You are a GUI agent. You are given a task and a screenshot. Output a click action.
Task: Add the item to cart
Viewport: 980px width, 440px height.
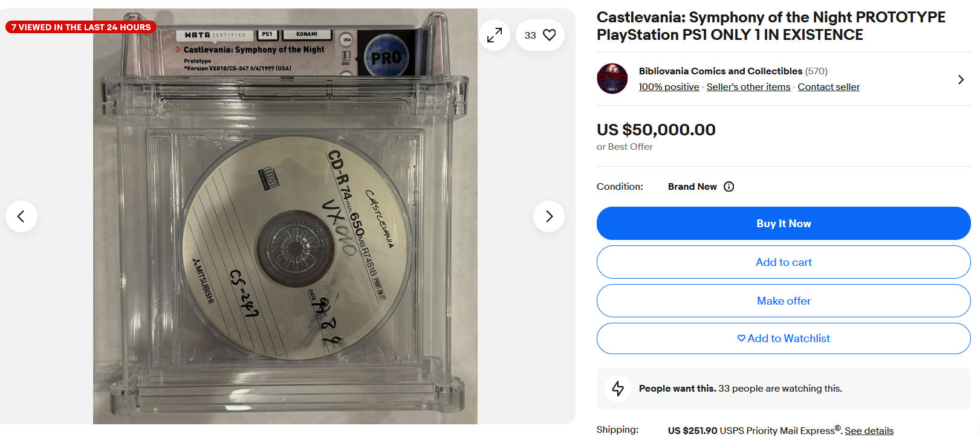tap(784, 262)
